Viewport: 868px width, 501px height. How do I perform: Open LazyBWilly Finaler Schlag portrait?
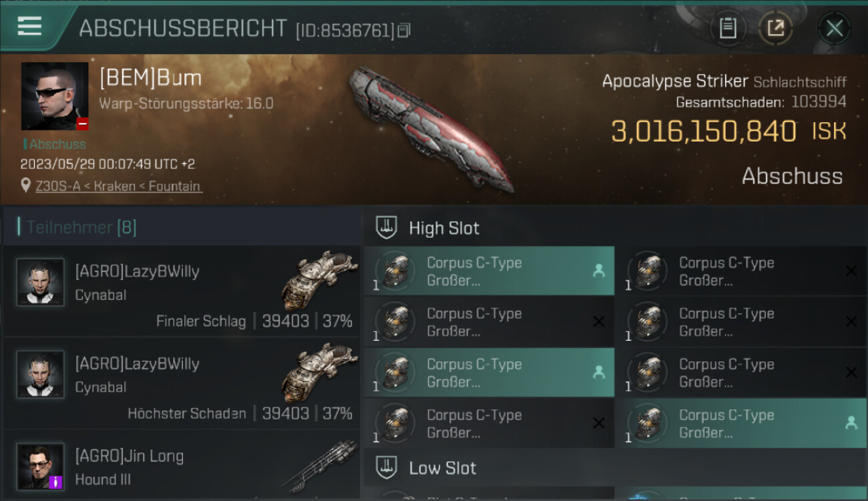tap(41, 283)
